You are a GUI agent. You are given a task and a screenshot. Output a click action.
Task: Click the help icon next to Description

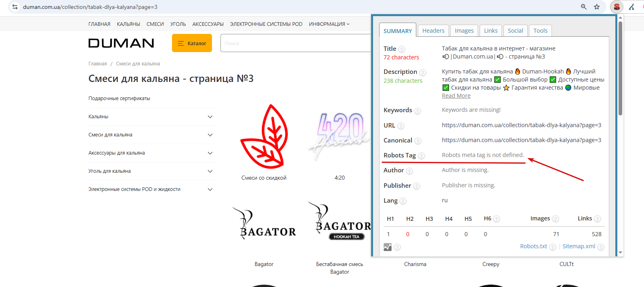[x=423, y=73]
